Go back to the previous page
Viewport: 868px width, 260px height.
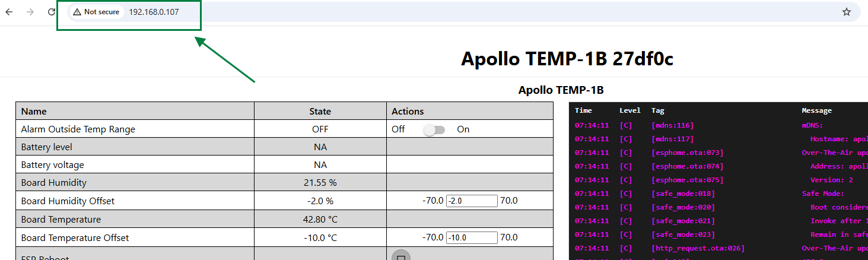coord(9,12)
